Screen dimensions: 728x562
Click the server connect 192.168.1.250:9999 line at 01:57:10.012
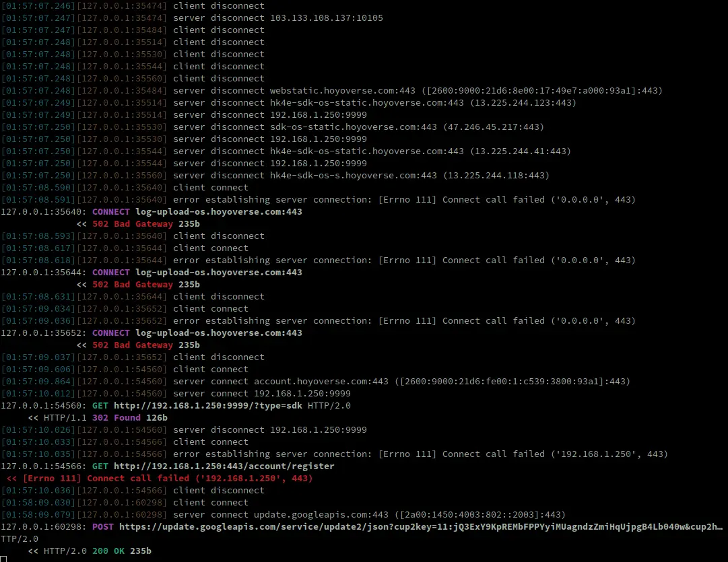point(176,394)
